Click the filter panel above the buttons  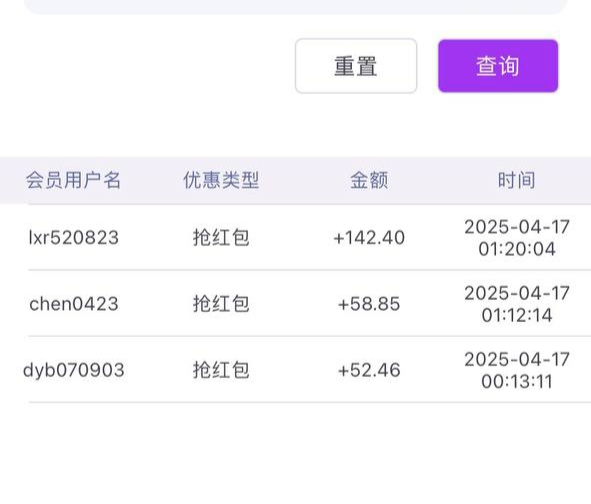click(296, 6)
